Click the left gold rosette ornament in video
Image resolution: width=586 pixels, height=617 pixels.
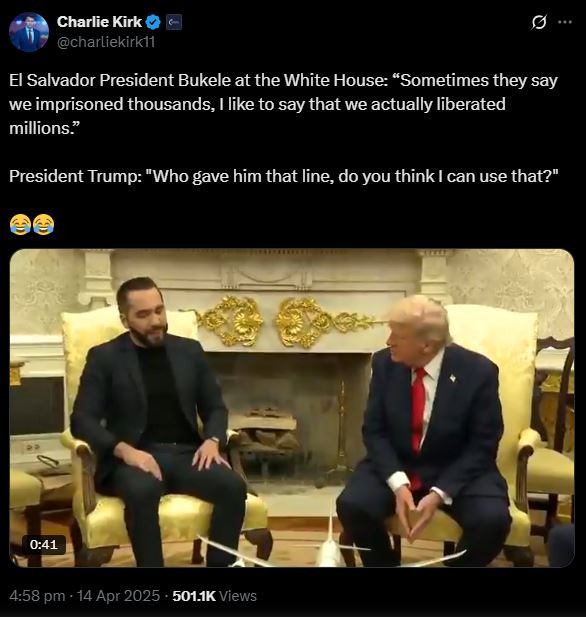[233, 321]
